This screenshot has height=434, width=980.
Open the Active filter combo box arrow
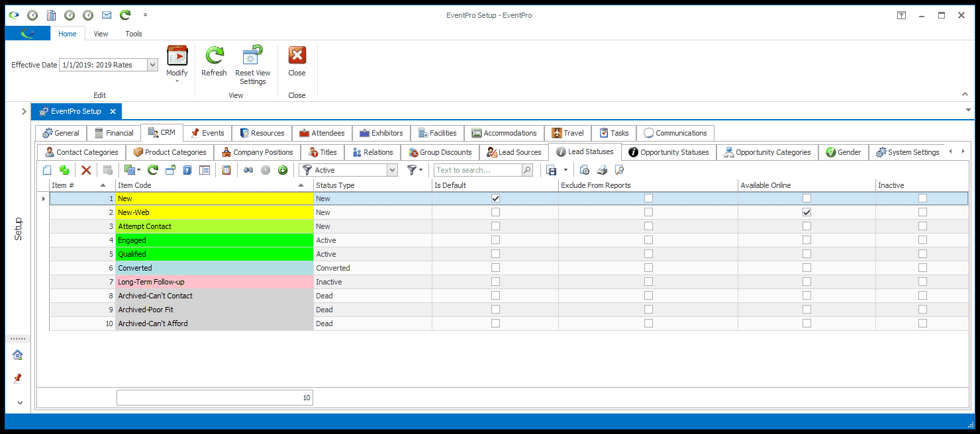[x=392, y=170]
